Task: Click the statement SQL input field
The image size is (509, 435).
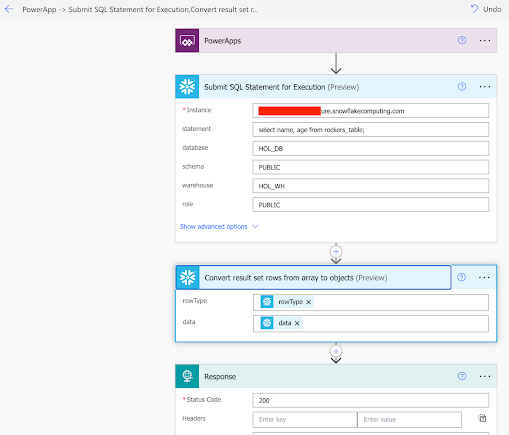Action: (x=371, y=130)
